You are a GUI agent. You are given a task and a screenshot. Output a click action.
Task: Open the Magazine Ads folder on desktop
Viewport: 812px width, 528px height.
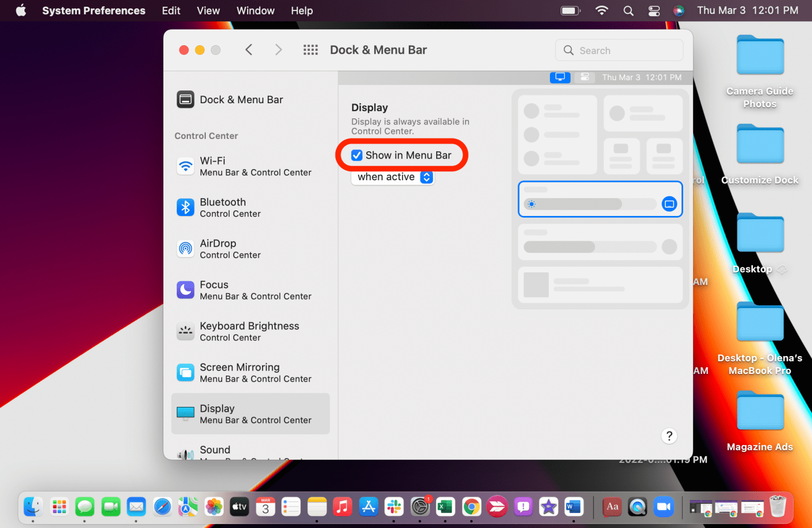click(760, 413)
